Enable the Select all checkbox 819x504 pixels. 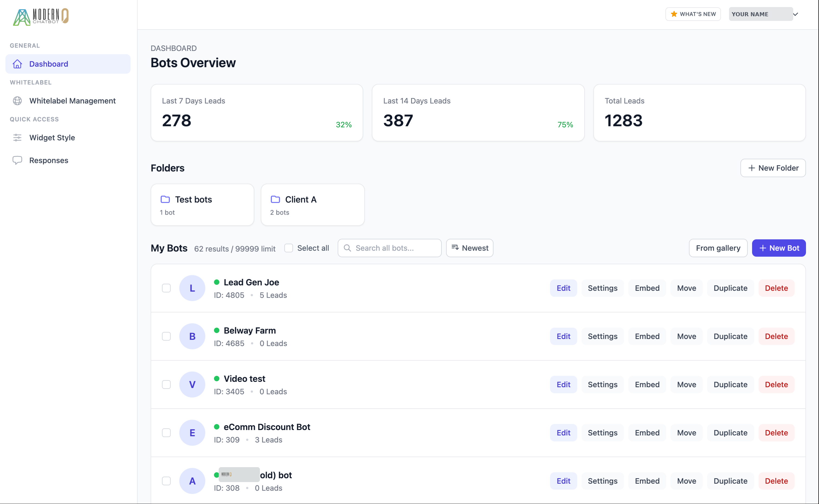coord(288,248)
